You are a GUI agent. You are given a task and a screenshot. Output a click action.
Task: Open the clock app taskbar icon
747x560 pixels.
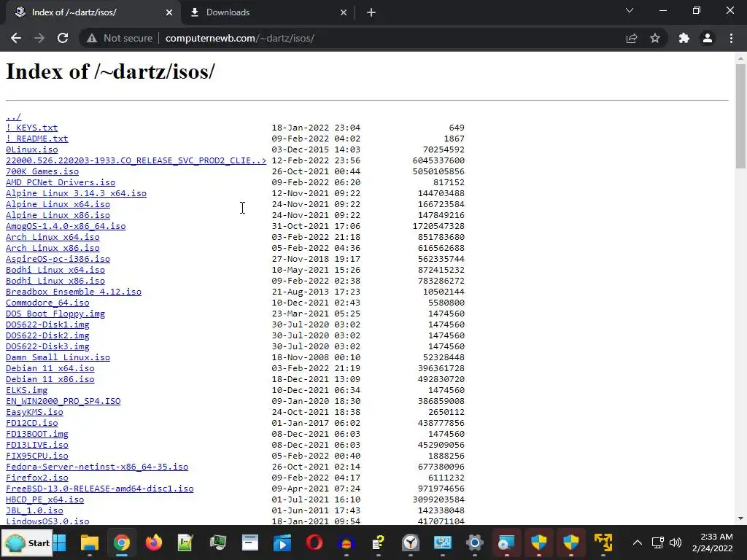(411, 542)
